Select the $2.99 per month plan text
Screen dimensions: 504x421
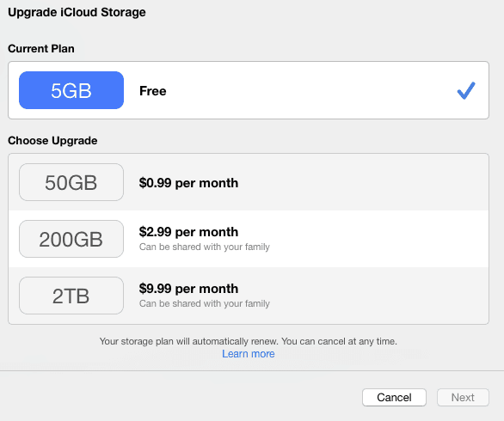[x=188, y=232]
